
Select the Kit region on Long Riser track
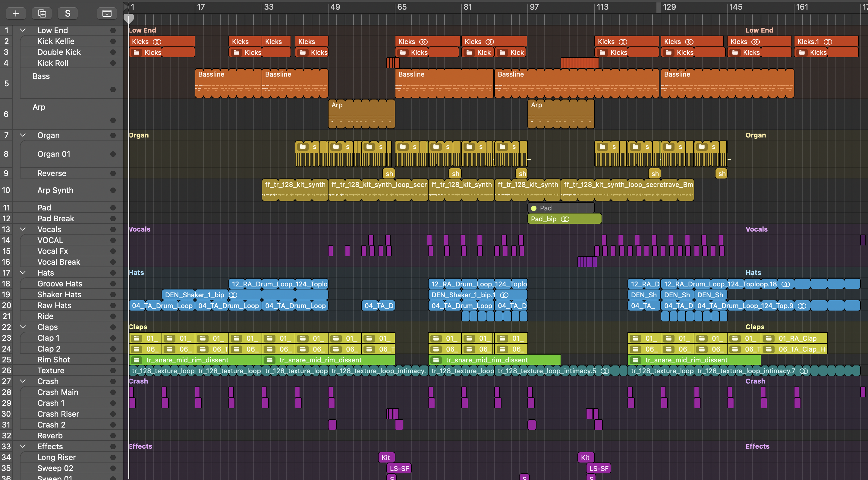point(386,457)
